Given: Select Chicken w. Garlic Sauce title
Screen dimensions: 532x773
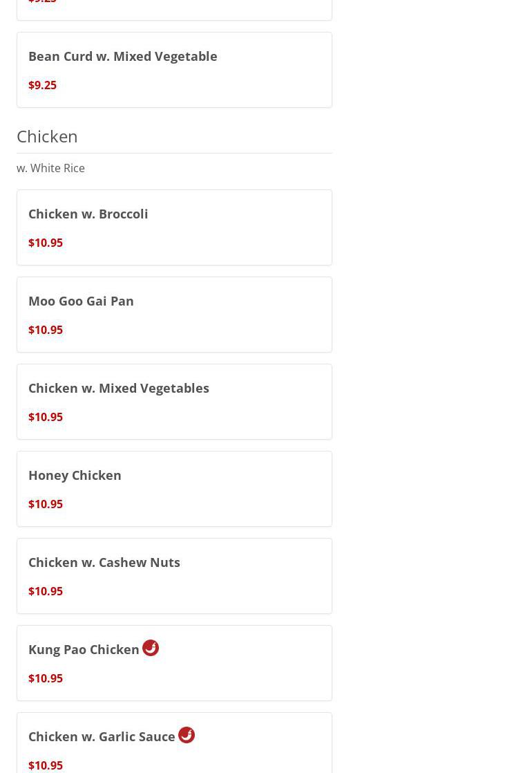Looking at the screenshot, I should click(x=102, y=736).
